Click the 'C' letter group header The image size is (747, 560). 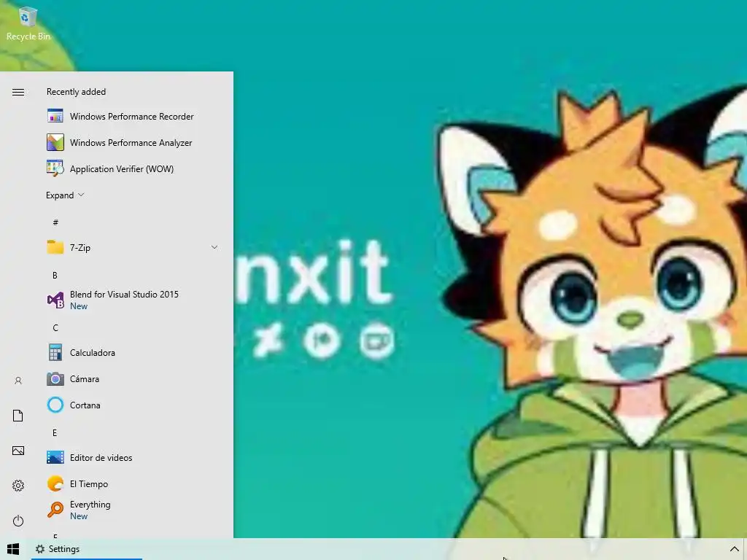pos(55,327)
